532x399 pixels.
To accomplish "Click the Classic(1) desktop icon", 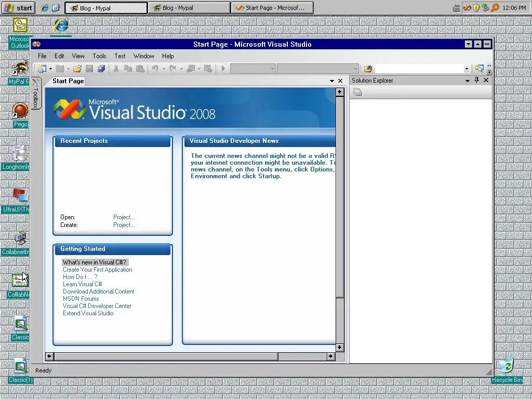I will click(21, 370).
